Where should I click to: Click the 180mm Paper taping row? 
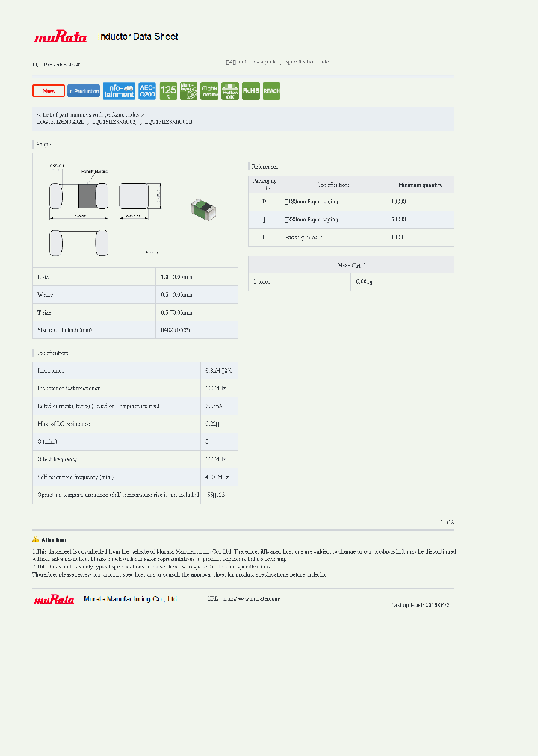[351, 202]
